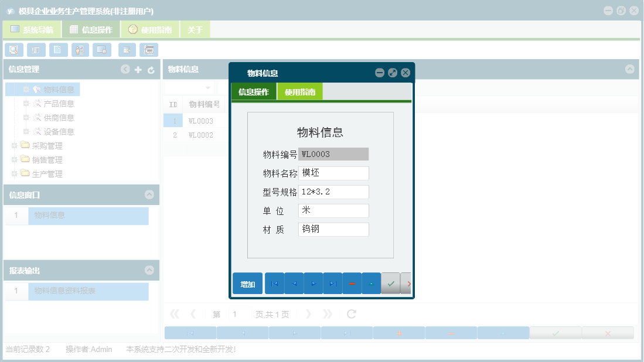Click bottom toolbar green checkmark button

pyautogui.click(x=556, y=333)
